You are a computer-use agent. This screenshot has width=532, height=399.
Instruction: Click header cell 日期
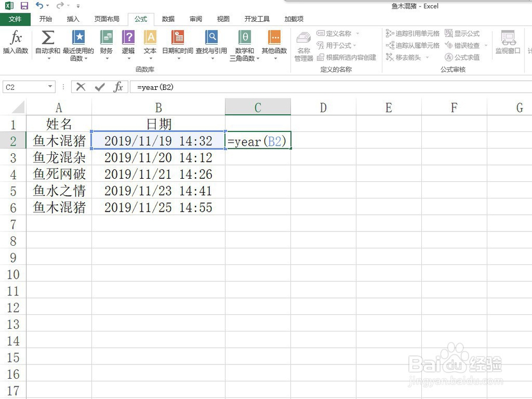click(x=159, y=124)
